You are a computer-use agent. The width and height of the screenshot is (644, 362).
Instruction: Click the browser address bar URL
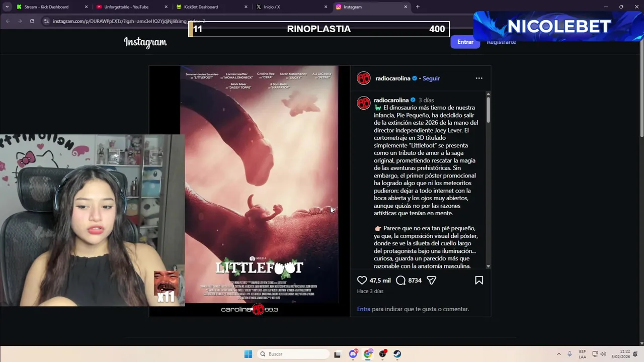(x=129, y=21)
